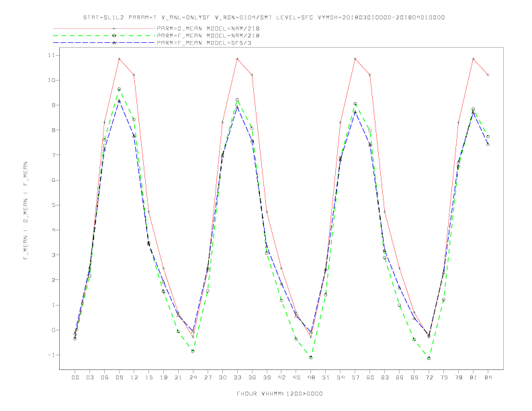Click the circle marker in green legend line
This screenshot has width=532, height=411.
click(114, 36)
